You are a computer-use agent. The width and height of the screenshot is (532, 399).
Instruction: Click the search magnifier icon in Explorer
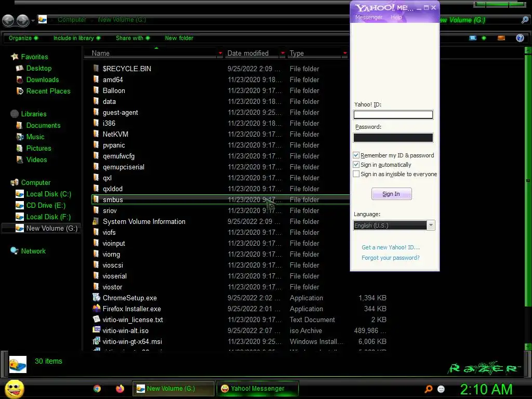[525, 20]
